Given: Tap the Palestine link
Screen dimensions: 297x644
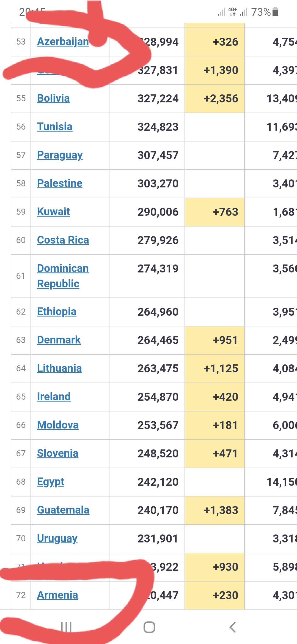Looking at the screenshot, I should [60, 183].
